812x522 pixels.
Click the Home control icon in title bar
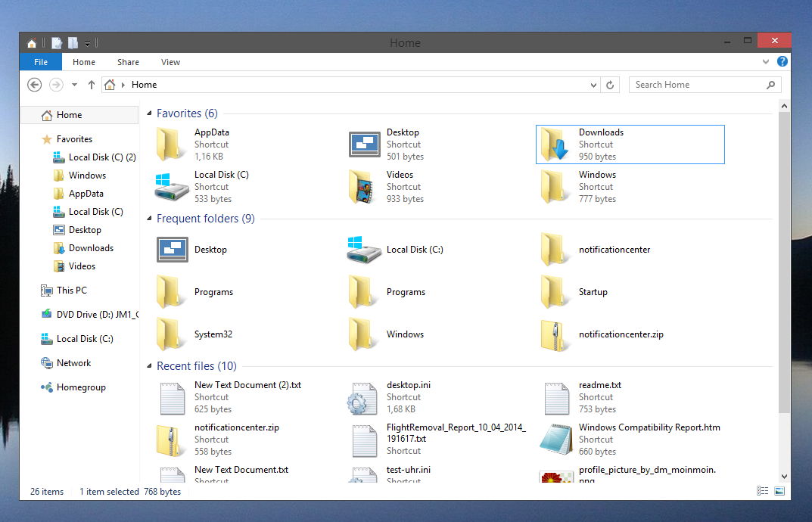point(32,43)
